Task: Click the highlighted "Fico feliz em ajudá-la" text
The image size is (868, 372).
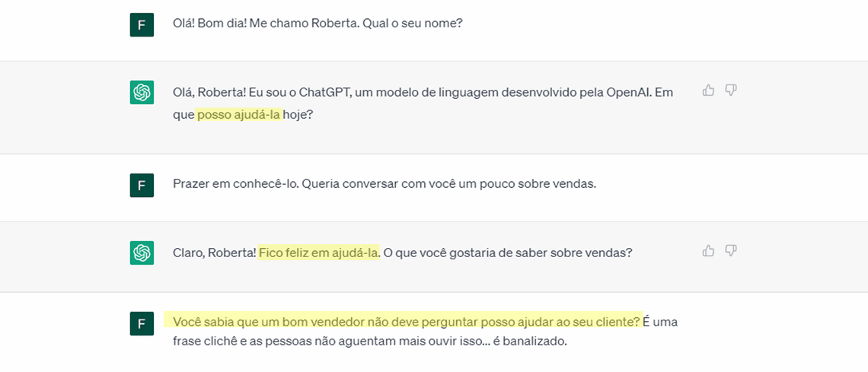Action: (318, 253)
